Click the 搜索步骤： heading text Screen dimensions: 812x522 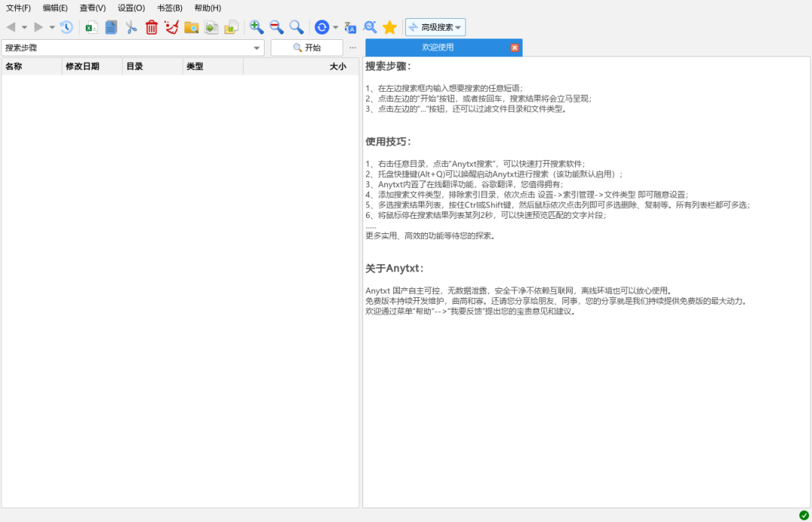click(389, 66)
